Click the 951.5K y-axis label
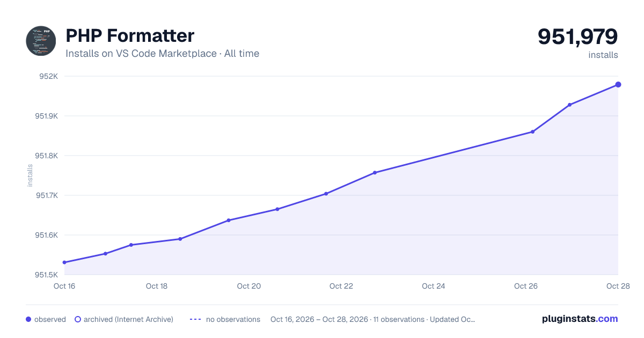 pos(47,275)
